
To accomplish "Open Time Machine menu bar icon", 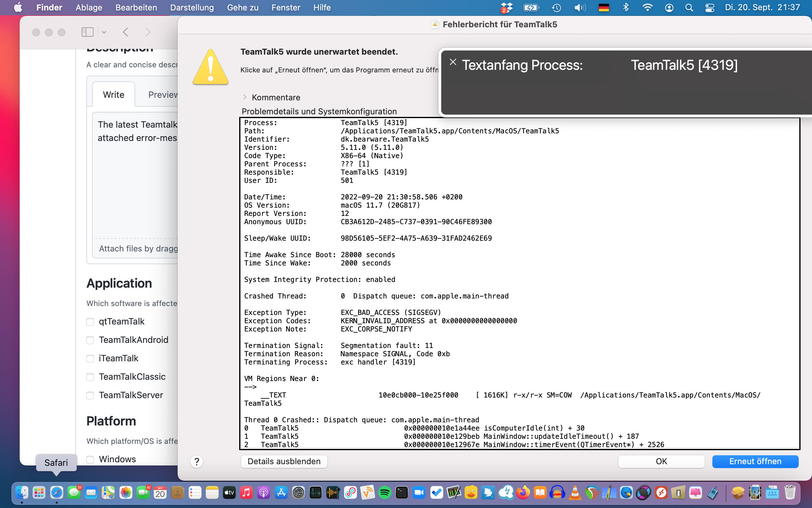I will point(557,7).
